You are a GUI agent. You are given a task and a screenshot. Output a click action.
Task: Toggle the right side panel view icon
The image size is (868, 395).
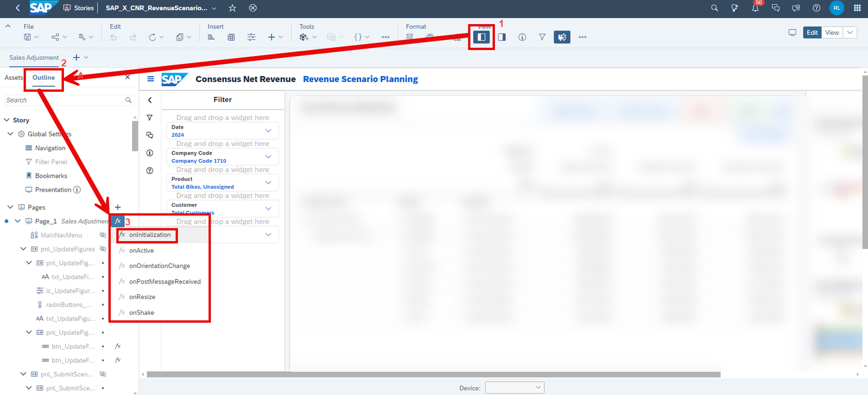point(502,37)
